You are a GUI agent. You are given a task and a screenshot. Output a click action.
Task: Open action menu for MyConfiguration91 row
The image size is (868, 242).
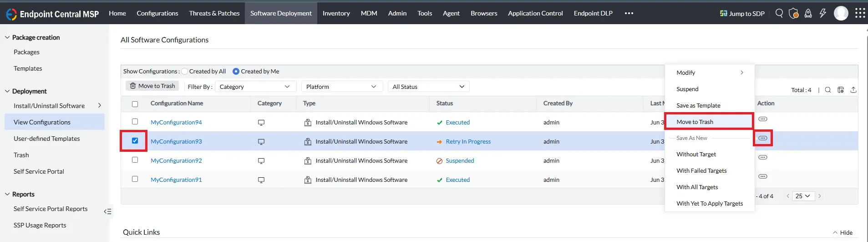tap(763, 176)
